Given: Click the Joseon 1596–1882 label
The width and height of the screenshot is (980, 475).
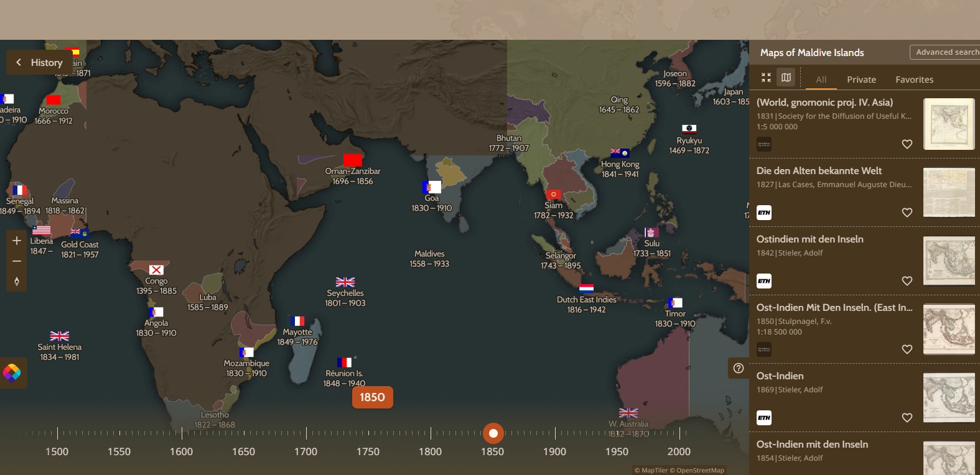Looking at the screenshot, I should (x=675, y=78).
